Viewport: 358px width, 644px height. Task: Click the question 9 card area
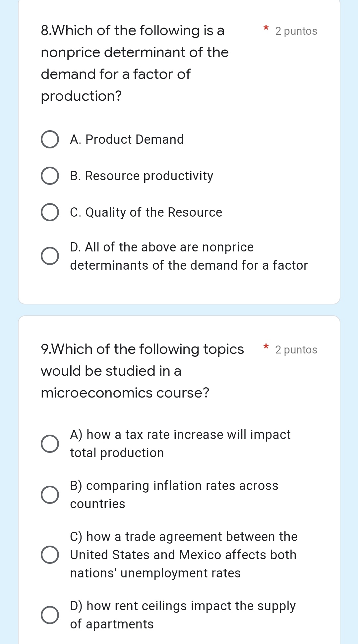point(179,480)
